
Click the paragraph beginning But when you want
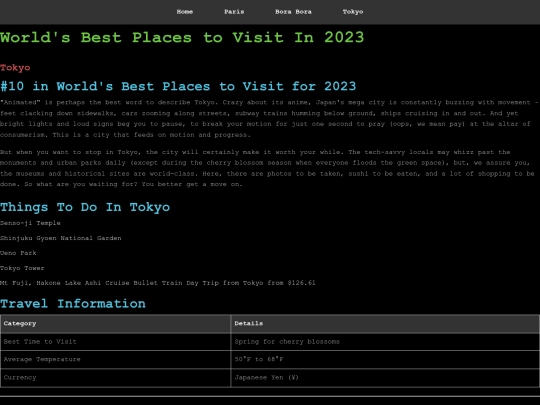(267, 168)
